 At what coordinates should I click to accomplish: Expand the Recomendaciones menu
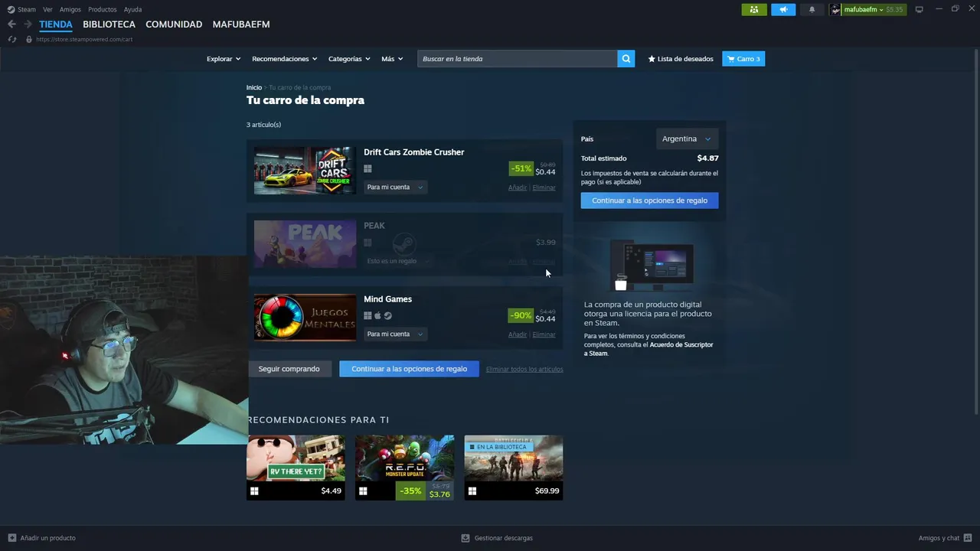(285, 59)
